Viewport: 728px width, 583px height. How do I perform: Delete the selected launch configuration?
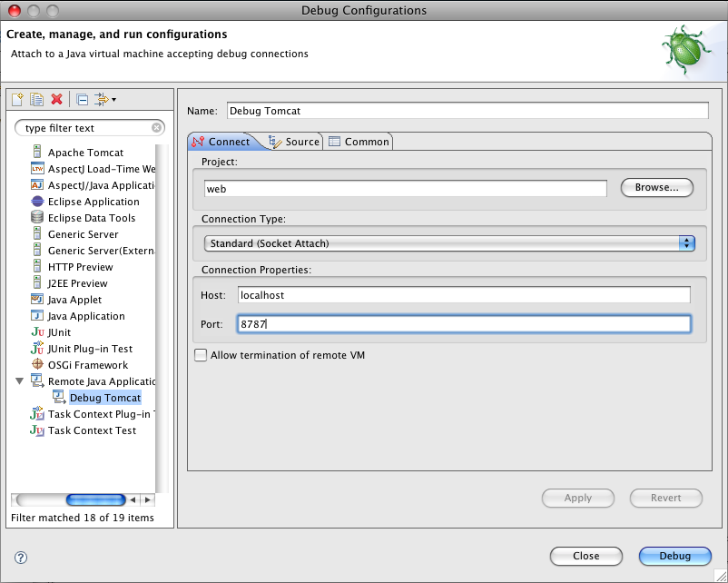(56, 99)
